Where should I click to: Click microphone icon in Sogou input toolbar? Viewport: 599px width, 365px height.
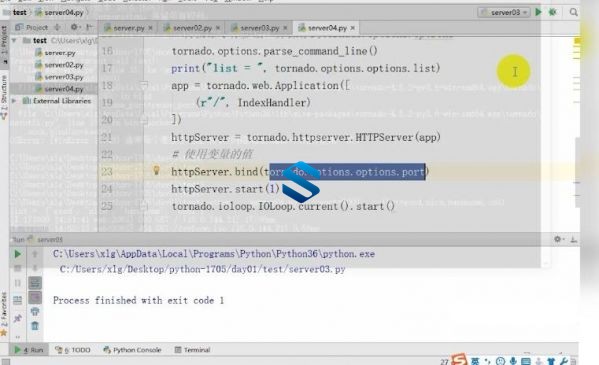513,361
